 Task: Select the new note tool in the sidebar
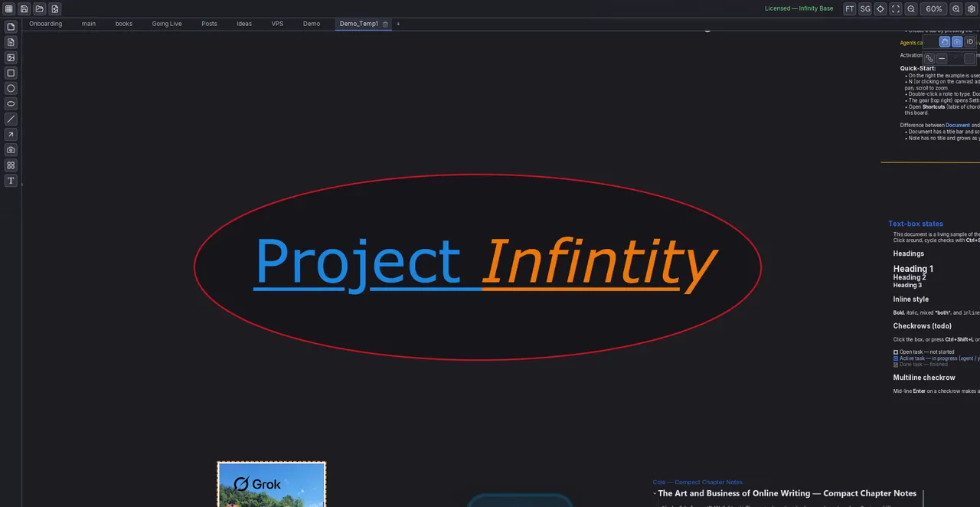tap(11, 27)
